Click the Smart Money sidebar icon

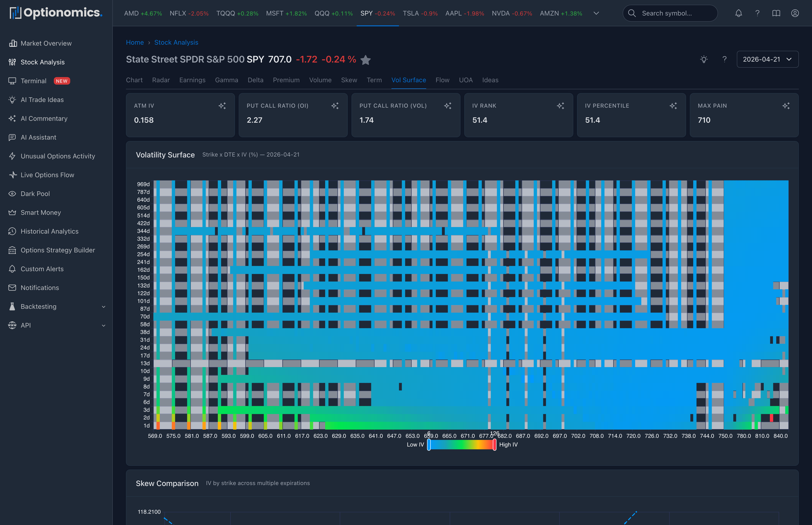[x=12, y=212]
